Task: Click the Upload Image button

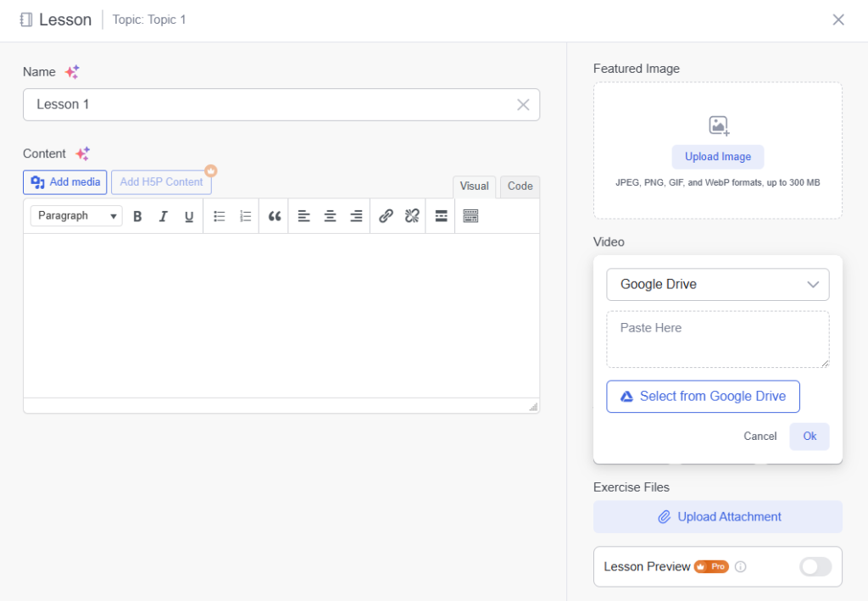Action: (718, 157)
